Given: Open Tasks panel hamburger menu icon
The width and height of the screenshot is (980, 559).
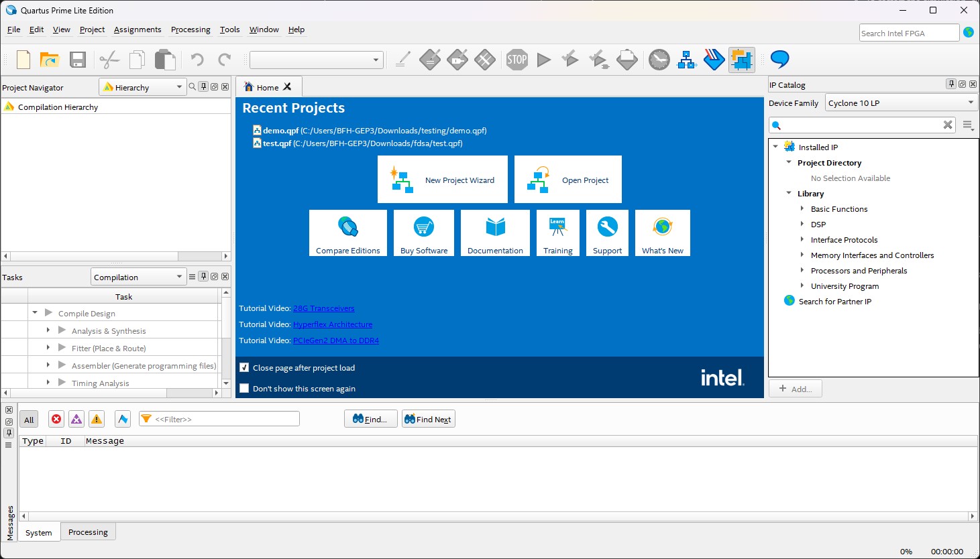Looking at the screenshot, I should click(x=193, y=277).
